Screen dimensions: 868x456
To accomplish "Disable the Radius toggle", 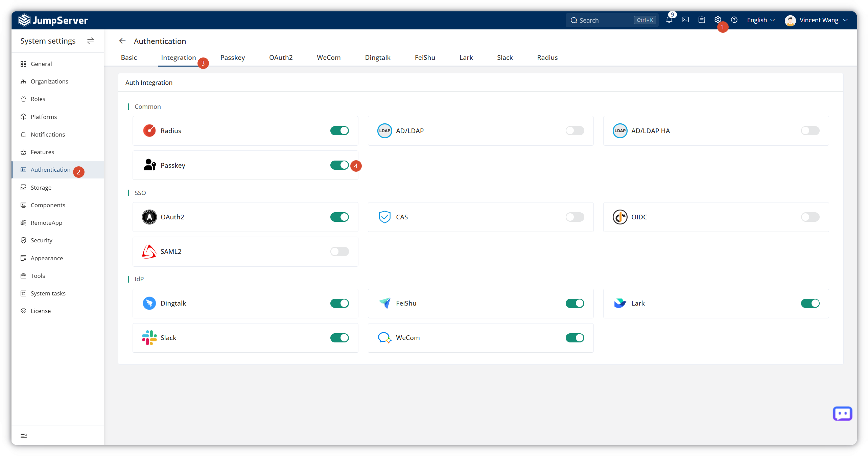I will tap(339, 131).
